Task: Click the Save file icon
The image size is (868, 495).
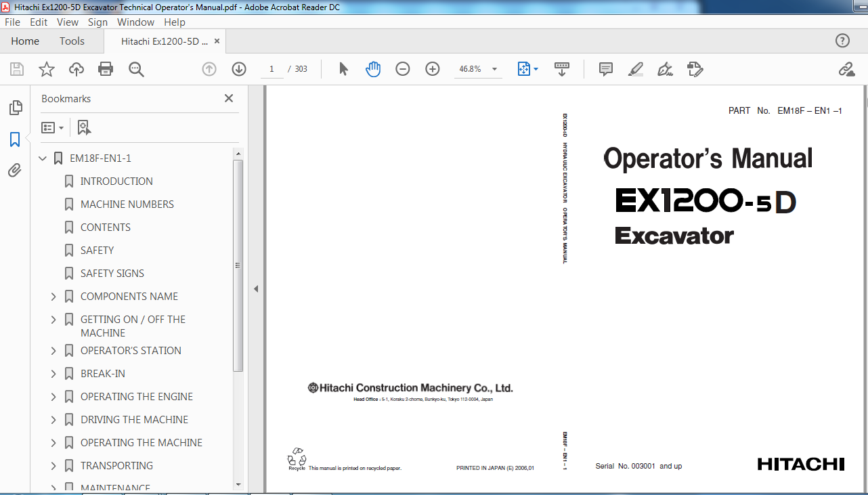Action: tap(17, 69)
